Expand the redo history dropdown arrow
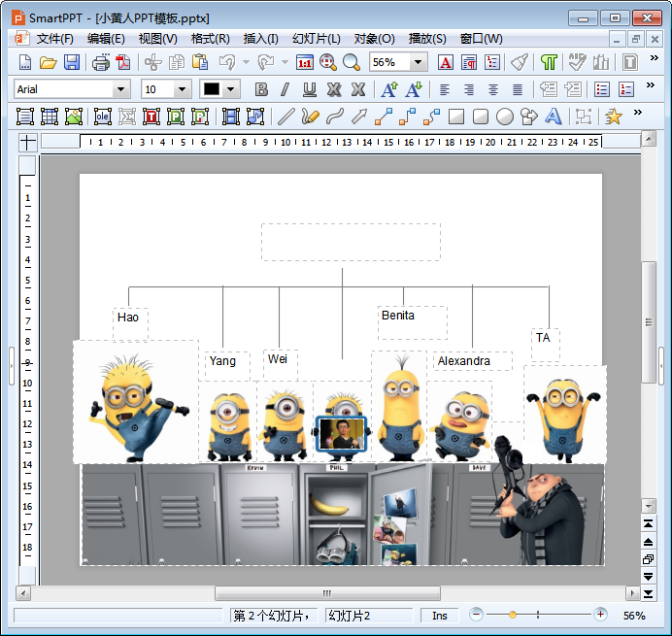Image resolution: width=672 pixels, height=636 pixels. point(285,62)
